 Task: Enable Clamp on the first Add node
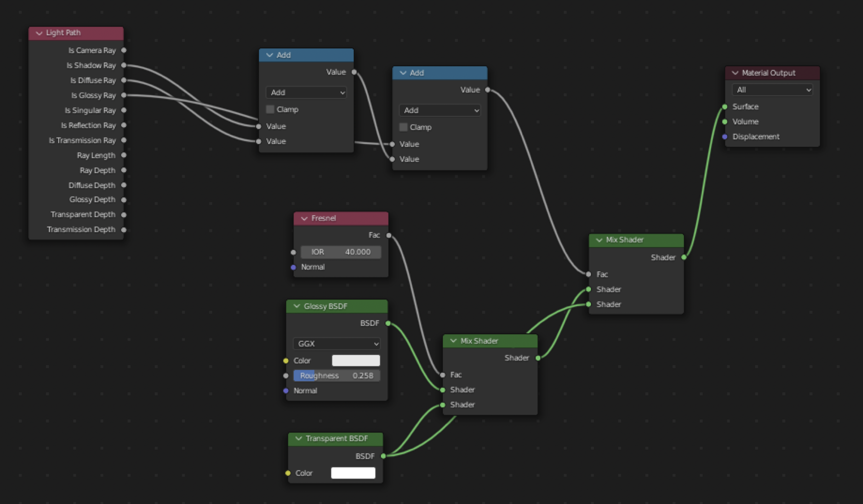[270, 109]
